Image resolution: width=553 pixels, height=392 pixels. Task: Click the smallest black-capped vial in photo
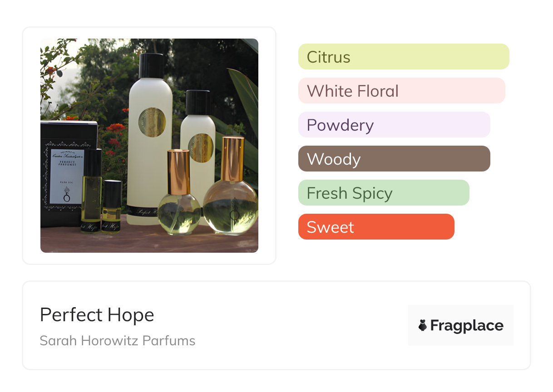click(x=111, y=209)
